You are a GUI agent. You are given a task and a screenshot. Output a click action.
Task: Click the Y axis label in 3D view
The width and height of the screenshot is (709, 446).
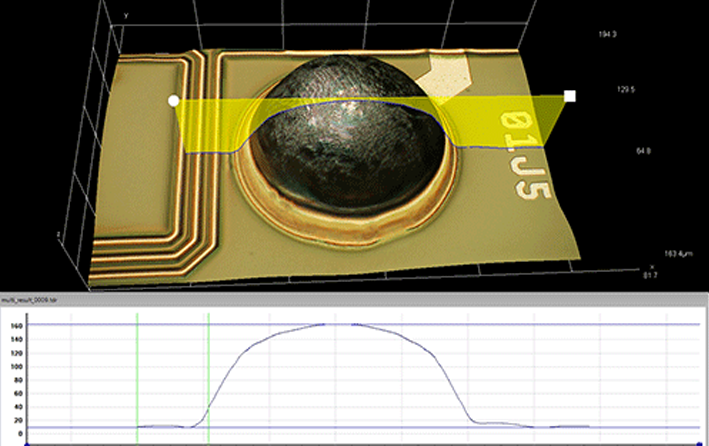tap(125, 17)
